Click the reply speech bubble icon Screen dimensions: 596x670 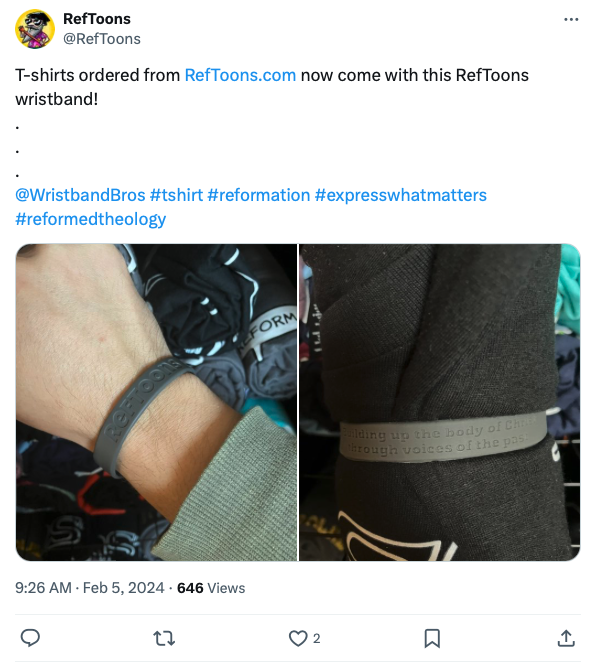point(30,638)
